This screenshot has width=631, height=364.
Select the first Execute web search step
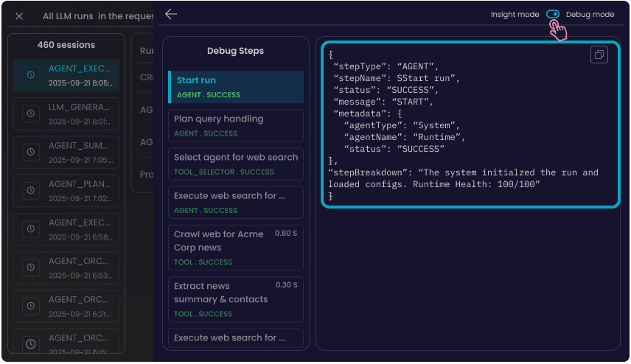[x=235, y=202]
